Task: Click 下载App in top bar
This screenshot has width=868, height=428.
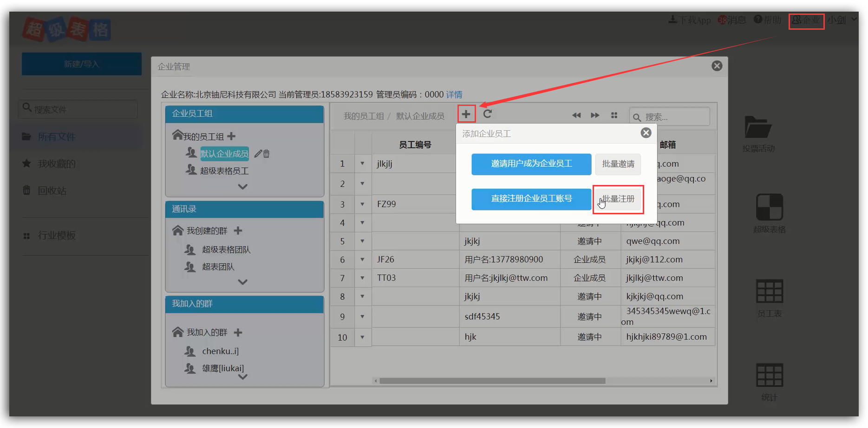Action: point(690,20)
